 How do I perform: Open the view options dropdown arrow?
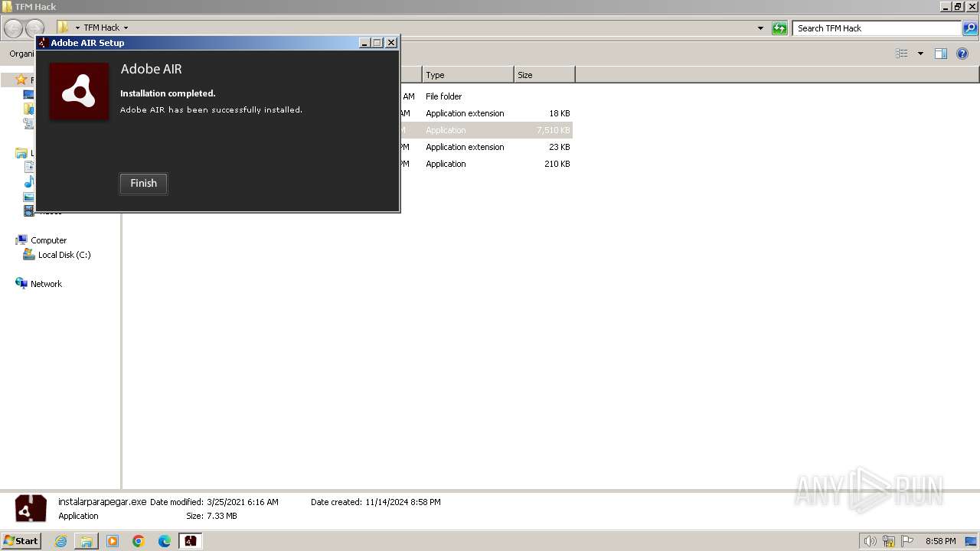click(x=920, y=54)
